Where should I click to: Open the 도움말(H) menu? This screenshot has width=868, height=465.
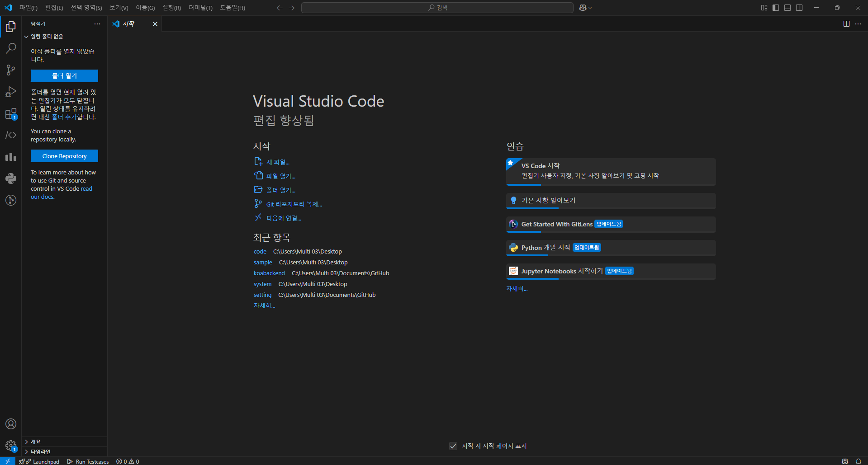(x=232, y=8)
